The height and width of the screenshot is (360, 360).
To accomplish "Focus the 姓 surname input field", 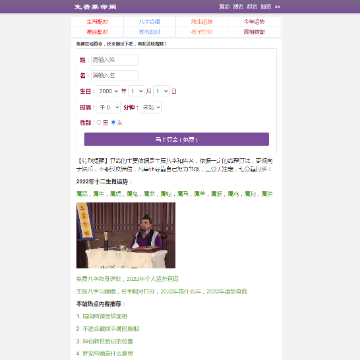I will (x=115, y=60).
